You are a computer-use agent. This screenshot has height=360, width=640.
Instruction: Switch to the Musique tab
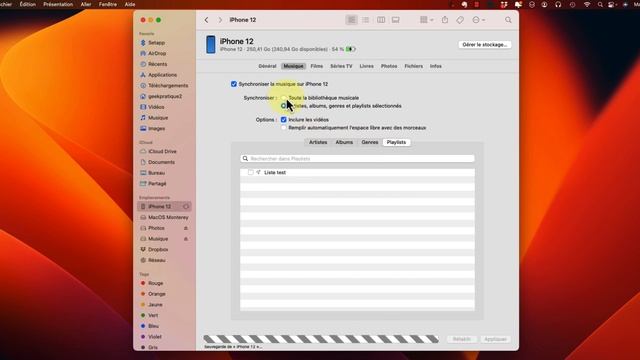293,66
